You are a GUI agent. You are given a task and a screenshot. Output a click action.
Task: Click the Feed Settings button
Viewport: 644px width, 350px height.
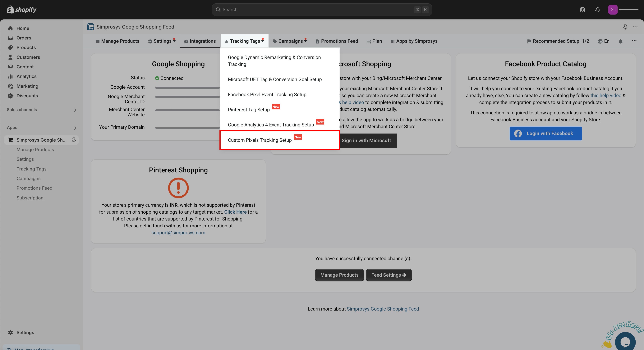coord(389,275)
